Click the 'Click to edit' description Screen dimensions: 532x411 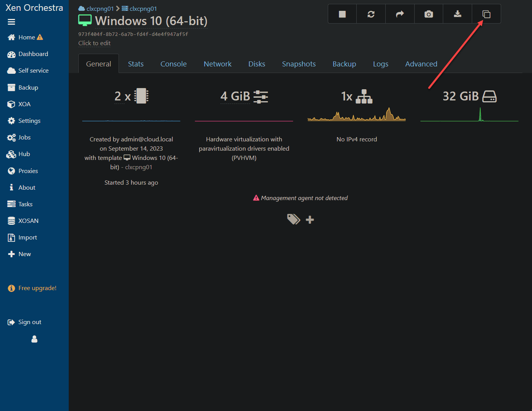[95, 43]
